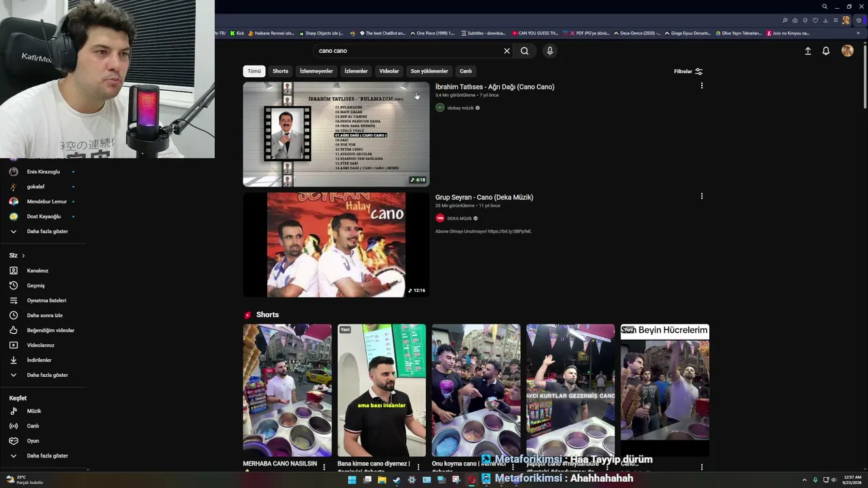Open Kanalınız icon in the sidebar

tap(14, 270)
